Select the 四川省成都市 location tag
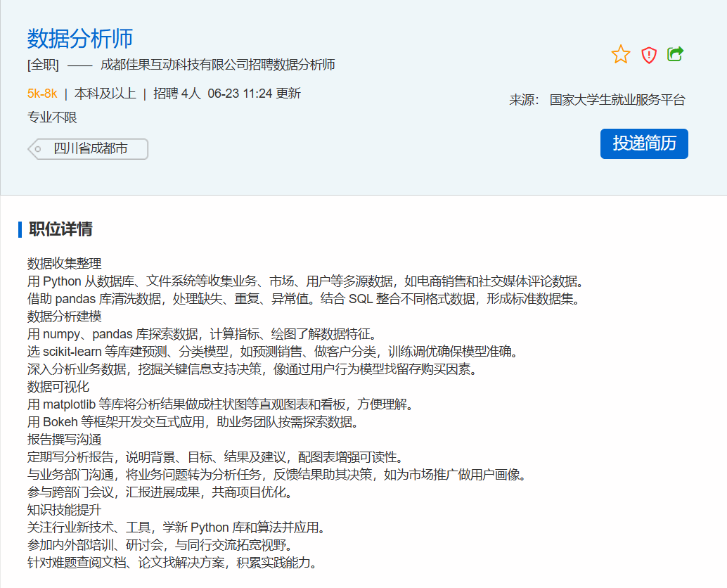This screenshot has width=727, height=588. (x=91, y=149)
